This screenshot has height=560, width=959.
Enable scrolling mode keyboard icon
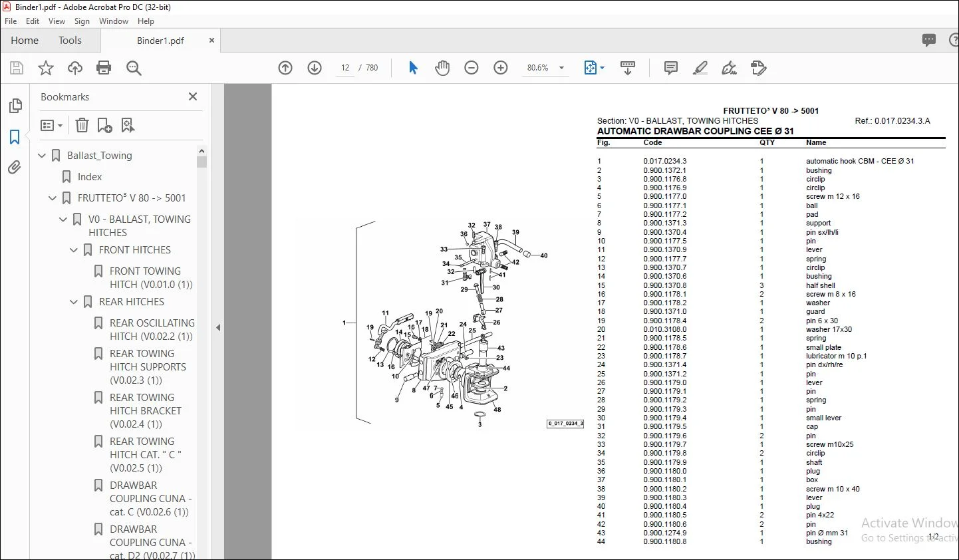click(628, 68)
